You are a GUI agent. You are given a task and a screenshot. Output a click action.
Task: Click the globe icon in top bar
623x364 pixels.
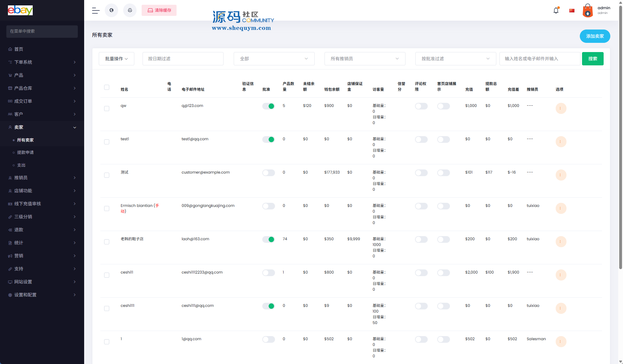(111, 10)
